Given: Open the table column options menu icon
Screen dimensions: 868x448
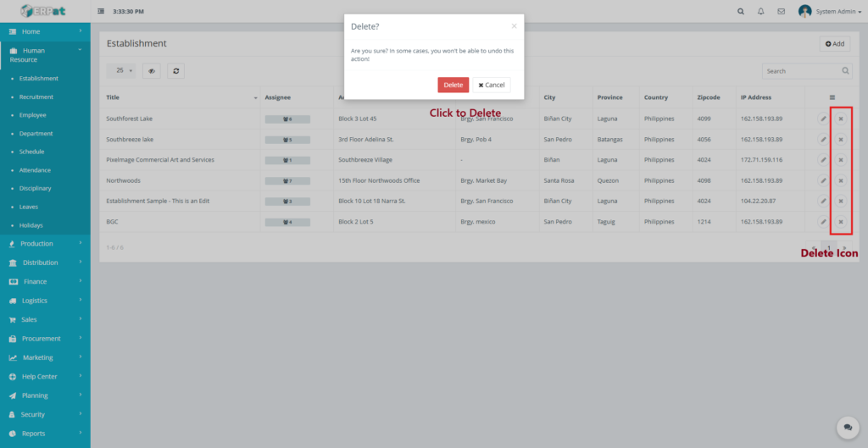Looking at the screenshot, I should pos(832,97).
